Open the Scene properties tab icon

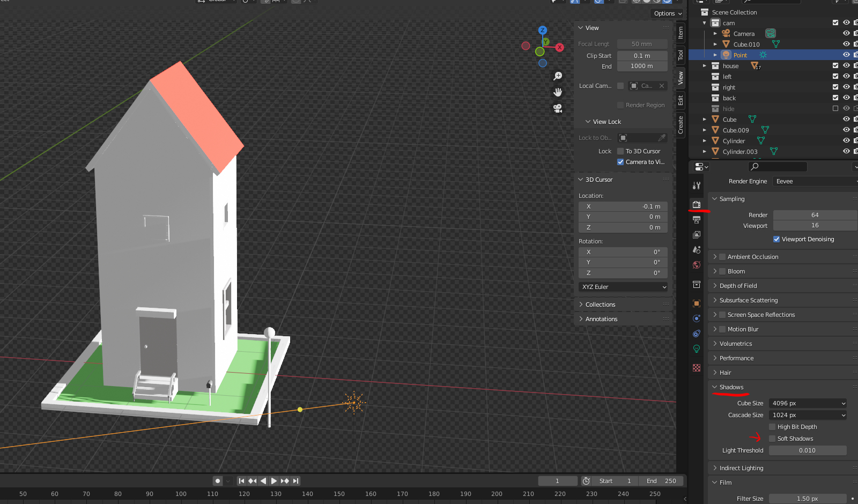(697, 250)
